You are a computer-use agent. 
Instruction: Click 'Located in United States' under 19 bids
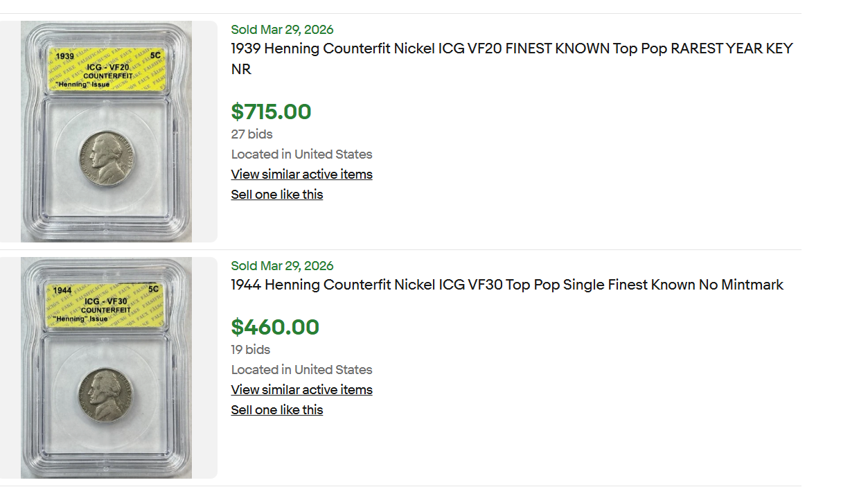coord(301,370)
